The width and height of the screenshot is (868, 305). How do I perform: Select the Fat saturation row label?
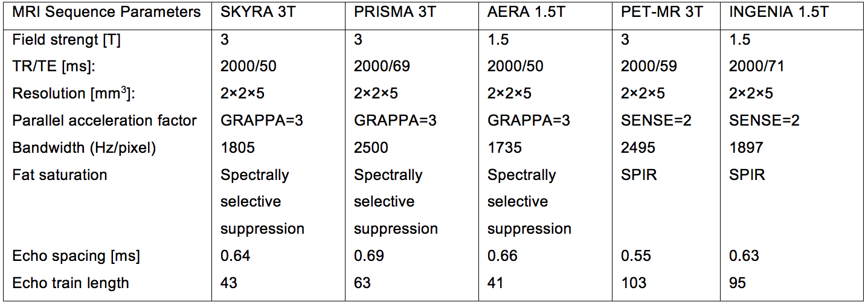tap(60, 175)
